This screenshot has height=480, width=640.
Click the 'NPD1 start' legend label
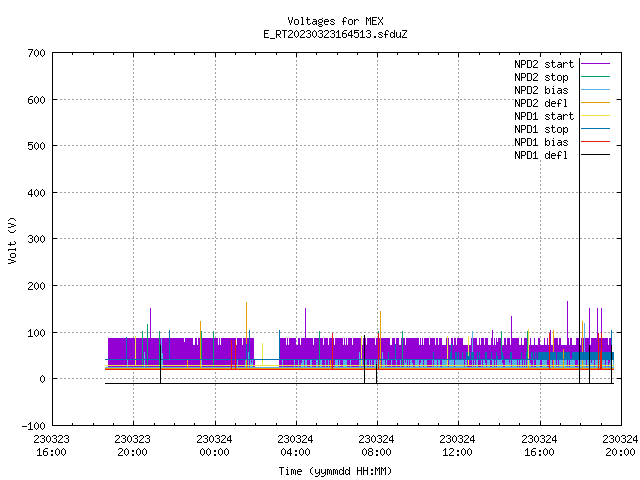(x=544, y=116)
